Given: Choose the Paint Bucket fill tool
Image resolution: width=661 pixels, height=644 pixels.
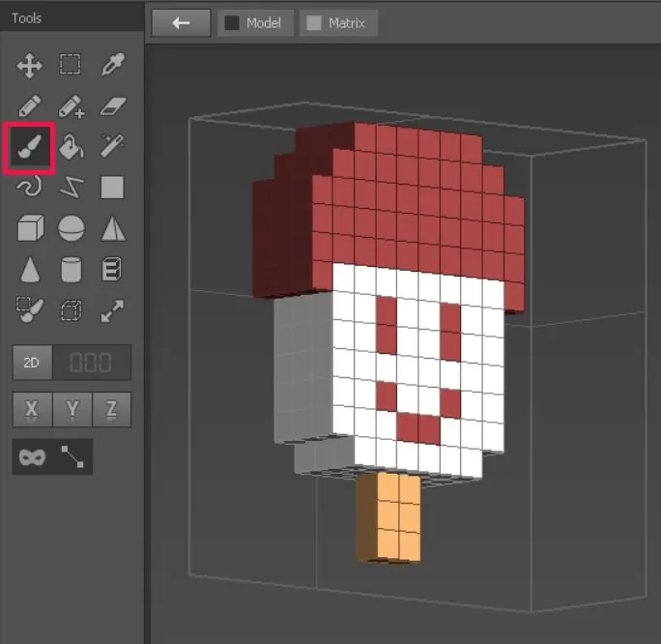Looking at the screenshot, I should coord(72,147).
